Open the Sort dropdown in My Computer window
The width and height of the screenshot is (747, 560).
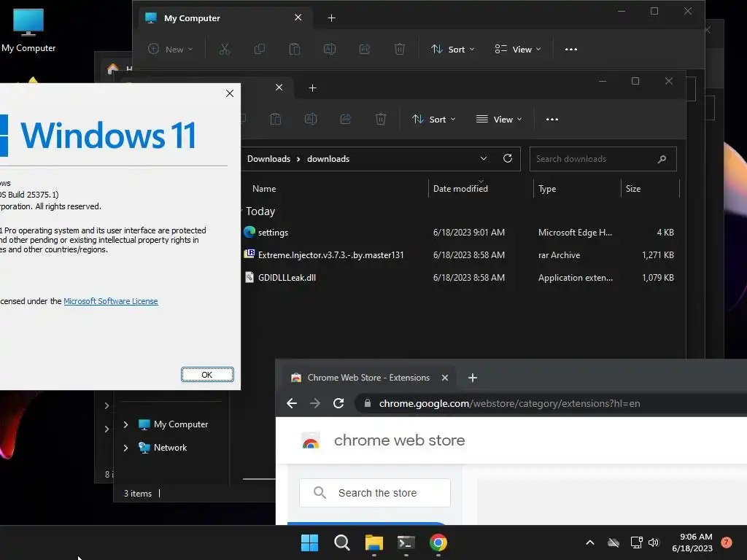tap(452, 49)
